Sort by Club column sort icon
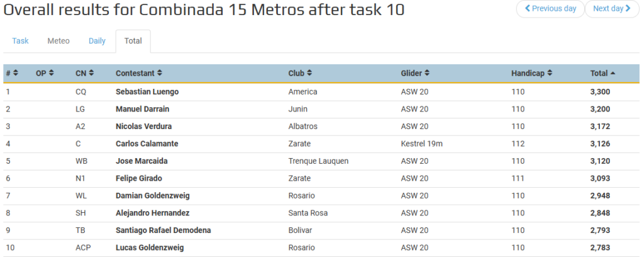 tap(309, 73)
